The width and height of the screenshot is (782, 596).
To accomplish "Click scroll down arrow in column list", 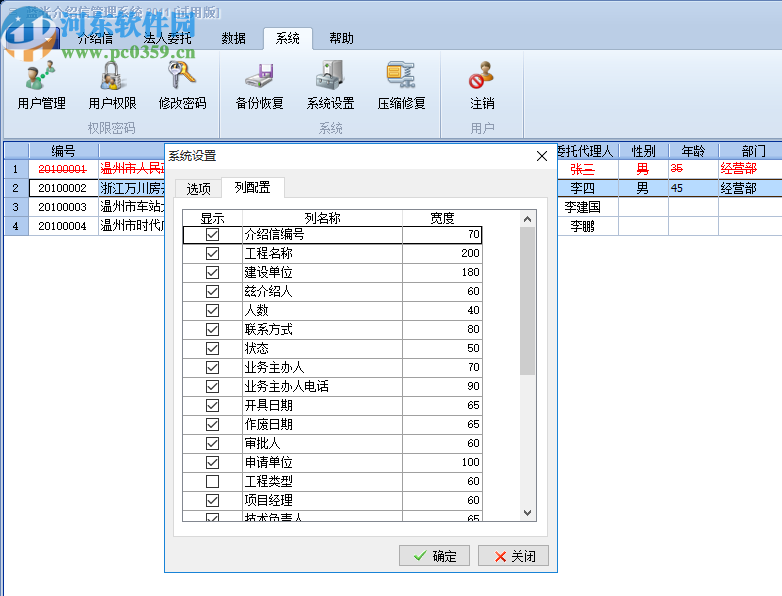I will 528,513.
